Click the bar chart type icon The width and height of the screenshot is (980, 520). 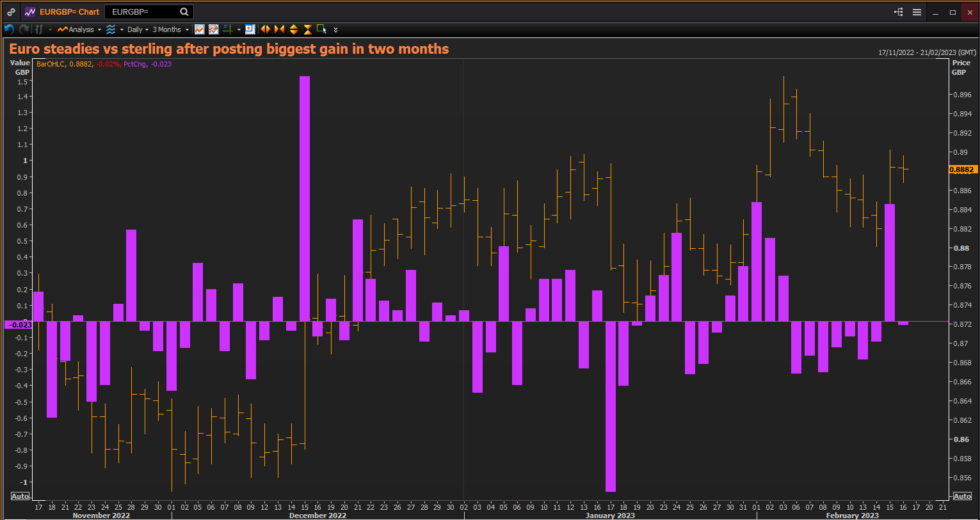point(38,29)
